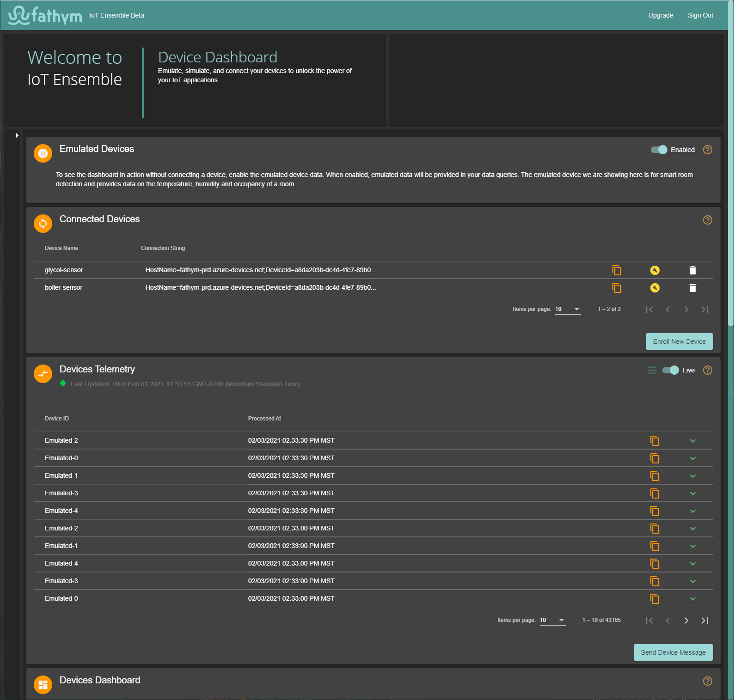Click the Processed At column header
This screenshot has width=734, height=700.
coord(264,419)
